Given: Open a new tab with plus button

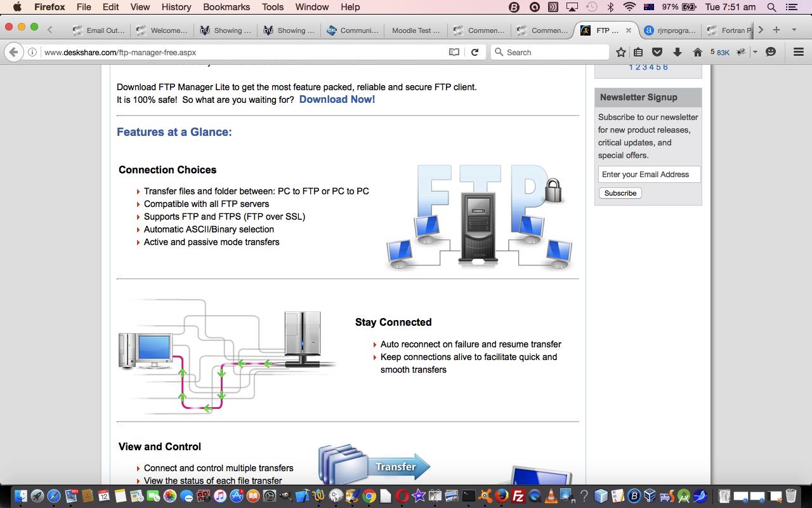Looking at the screenshot, I should point(776,30).
